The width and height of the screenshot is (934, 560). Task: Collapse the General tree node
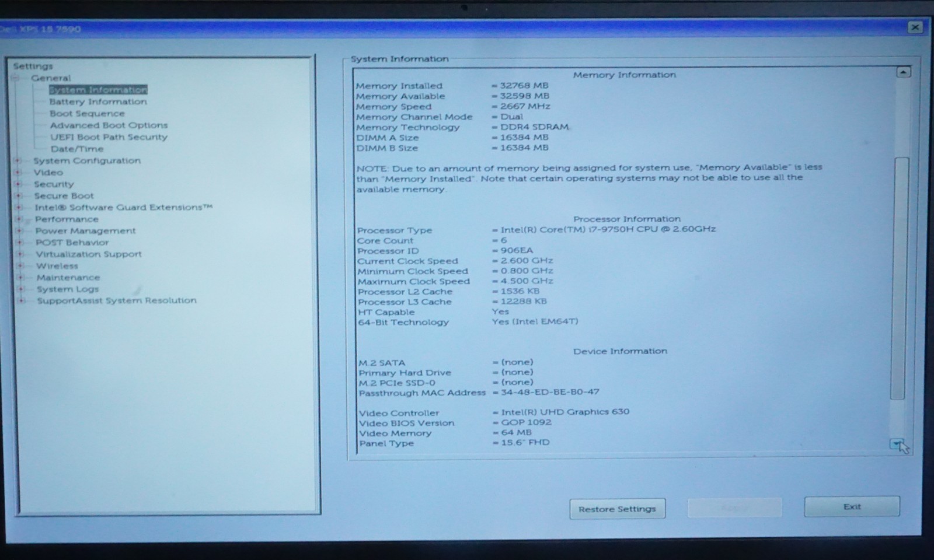pos(16,78)
